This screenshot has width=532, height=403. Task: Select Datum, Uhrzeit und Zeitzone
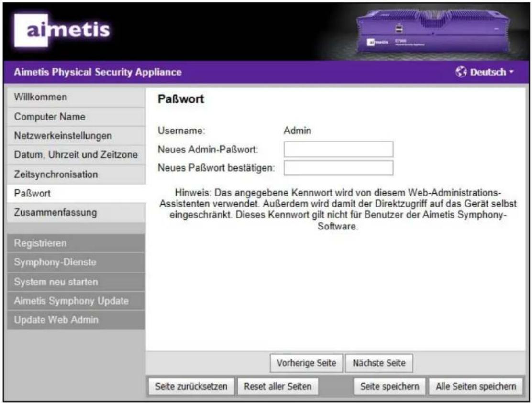tap(76, 155)
